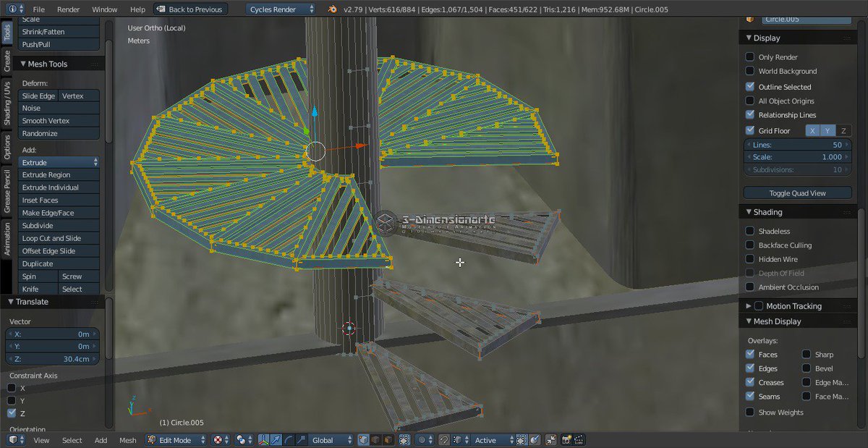Enable the Ambient Occlusion checkbox
Viewport: 868px width, 448px height.
(750, 287)
